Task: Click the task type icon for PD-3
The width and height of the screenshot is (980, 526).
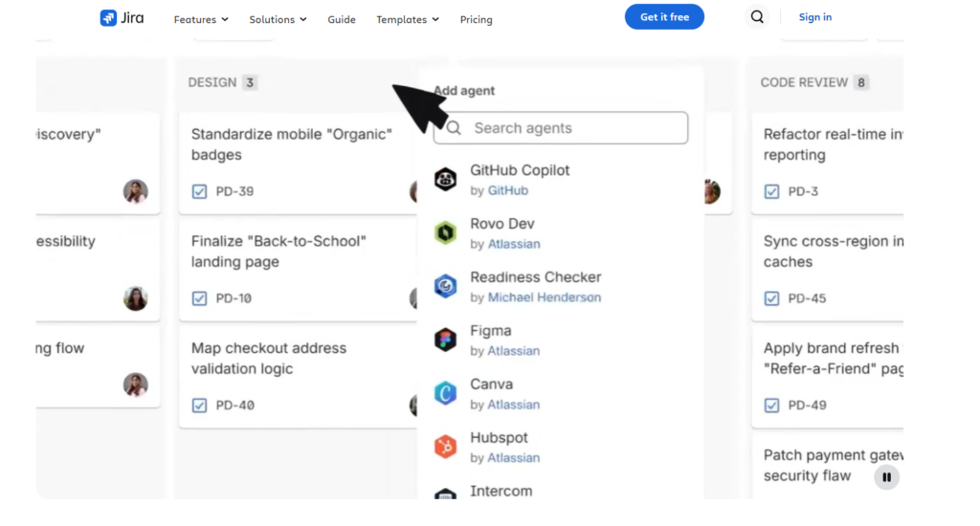Action: 772,191
